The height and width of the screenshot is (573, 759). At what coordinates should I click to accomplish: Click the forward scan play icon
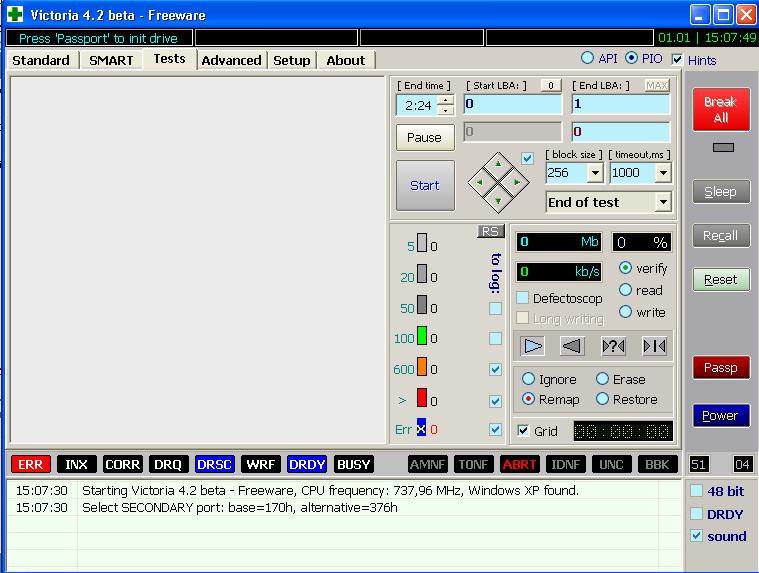pyautogui.click(x=532, y=346)
